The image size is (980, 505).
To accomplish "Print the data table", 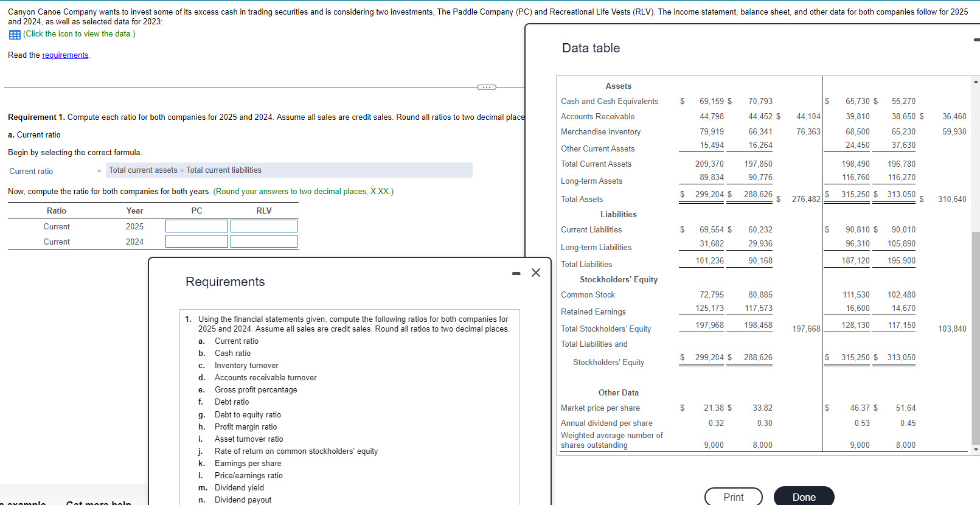I will (734, 497).
